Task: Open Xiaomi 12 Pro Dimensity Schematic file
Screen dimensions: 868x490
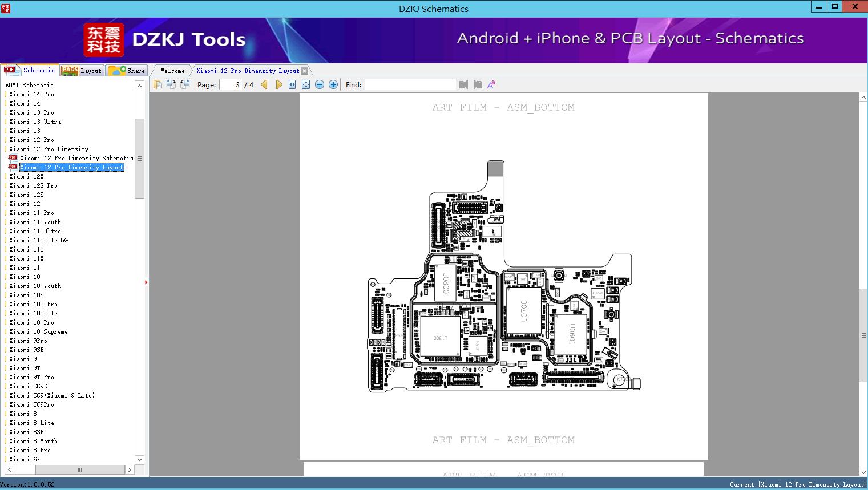Action: tap(76, 158)
